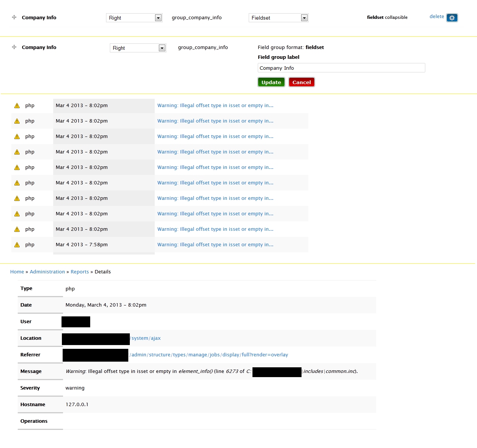Click the 'User' row label

26,322
